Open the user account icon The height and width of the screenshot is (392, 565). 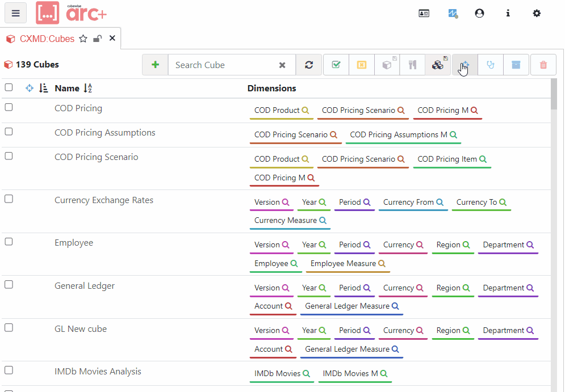pyautogui.click(x=480, y=13)
